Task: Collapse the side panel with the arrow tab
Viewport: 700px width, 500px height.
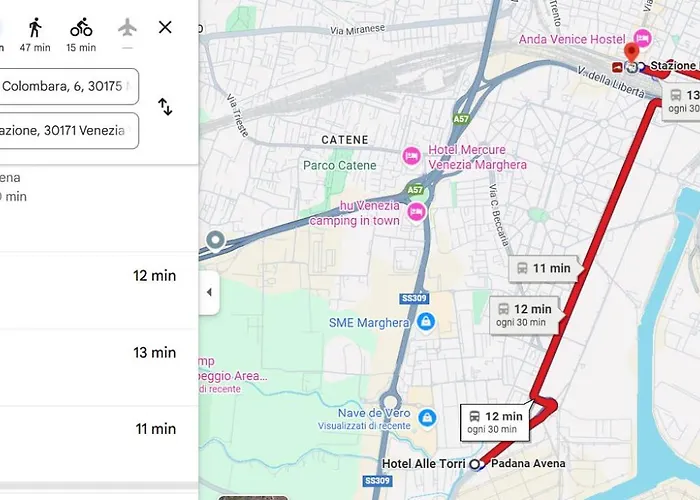Action: [209, 292]
